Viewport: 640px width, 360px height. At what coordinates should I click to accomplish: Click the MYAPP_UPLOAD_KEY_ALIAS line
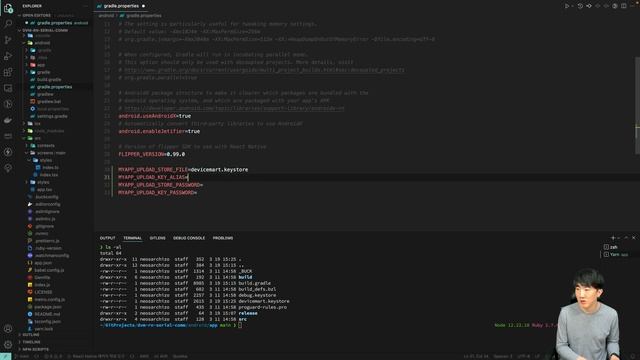[x=153, y=177]
